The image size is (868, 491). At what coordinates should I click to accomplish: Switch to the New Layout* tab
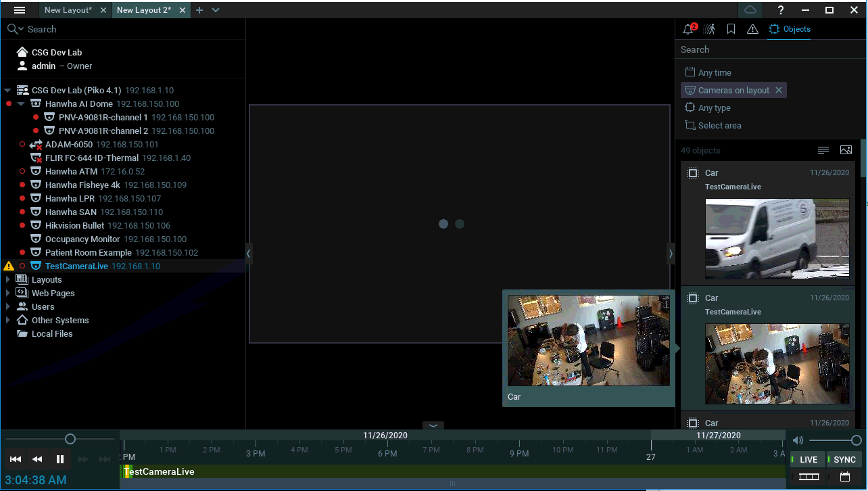(68, 10)
